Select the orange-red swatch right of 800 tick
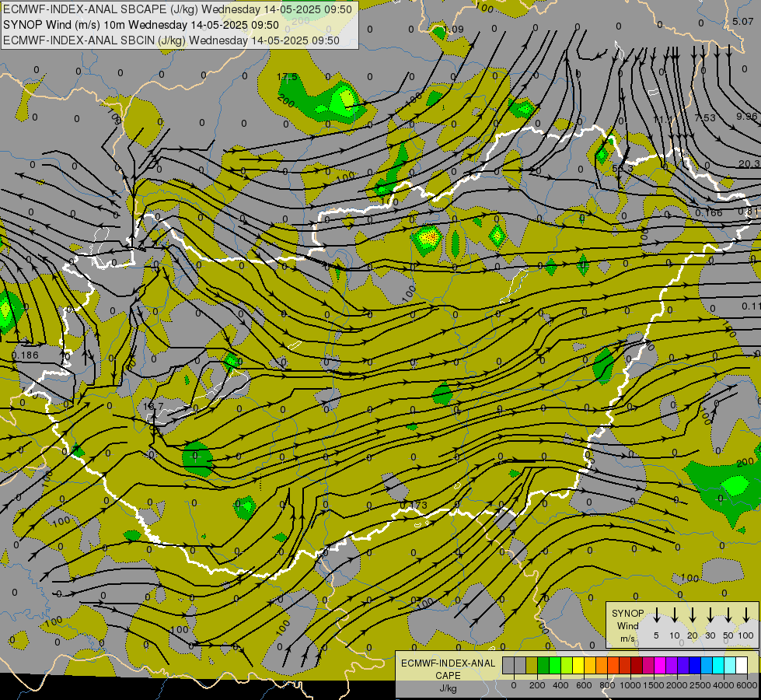 pyautogui.click(x=613, y=665)
